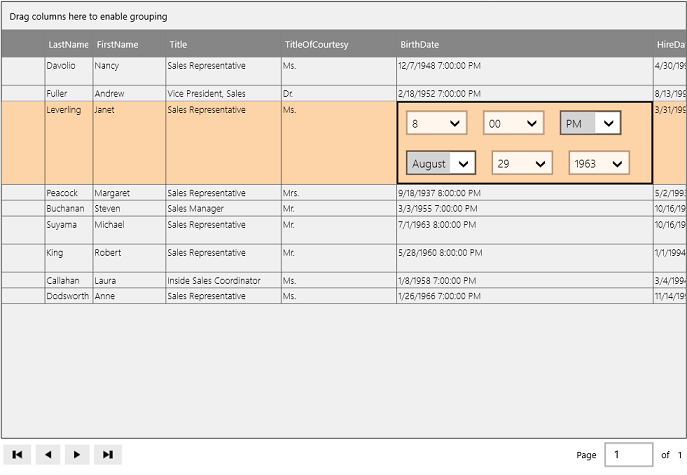Open the hour dropdown showing 8

[x=438, y=123]
